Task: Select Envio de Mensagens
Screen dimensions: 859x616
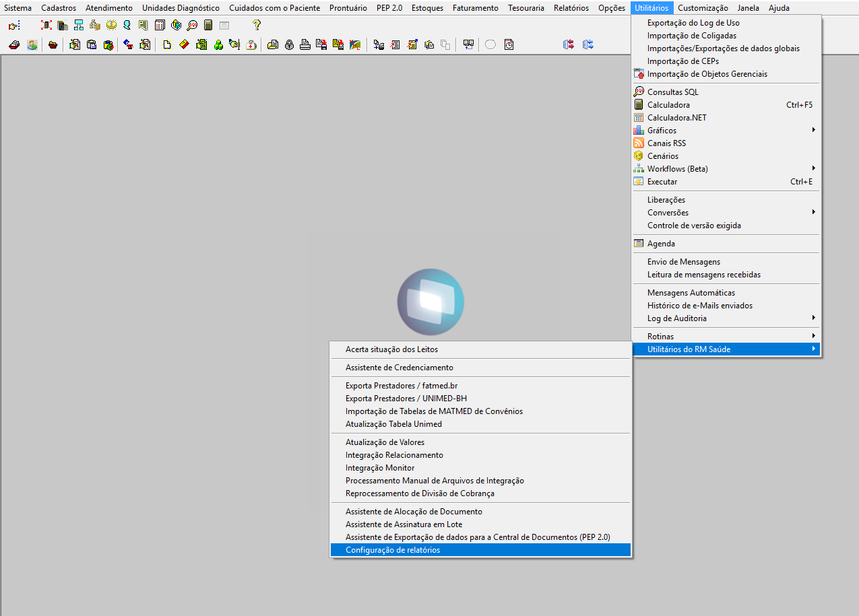Action: tap(726, 262)
